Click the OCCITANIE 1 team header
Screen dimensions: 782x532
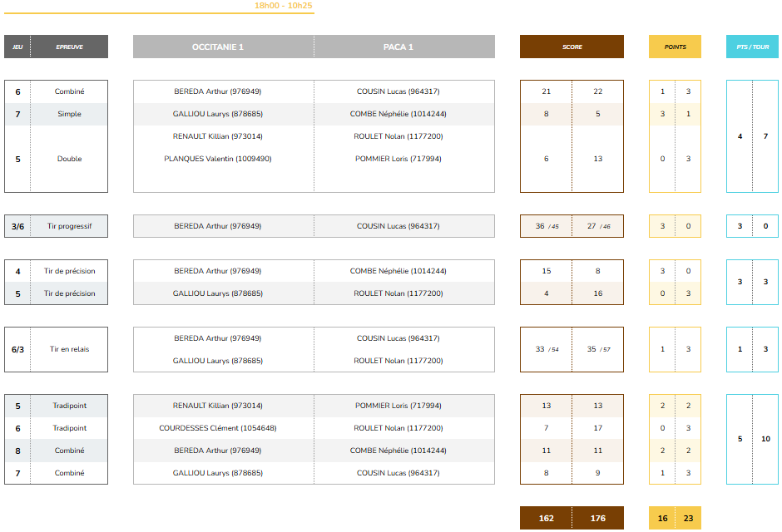(x=218, y=47)
